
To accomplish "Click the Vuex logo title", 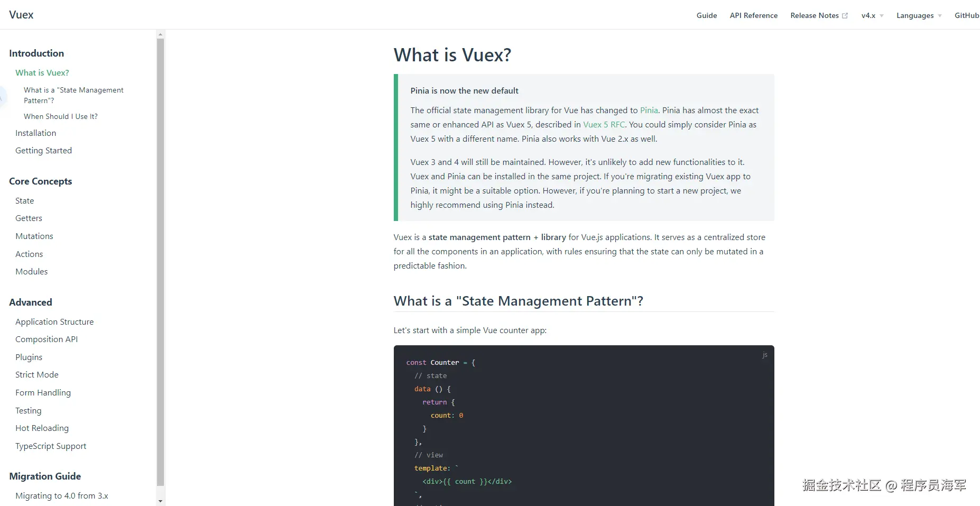I will [x=21, y=15].
